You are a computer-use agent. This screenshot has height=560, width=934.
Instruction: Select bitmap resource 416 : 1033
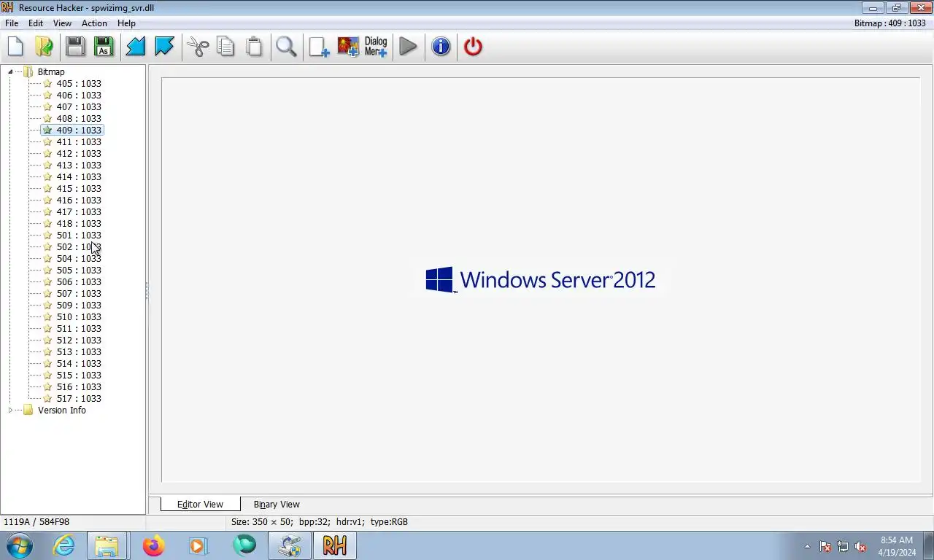pos(79,200)
